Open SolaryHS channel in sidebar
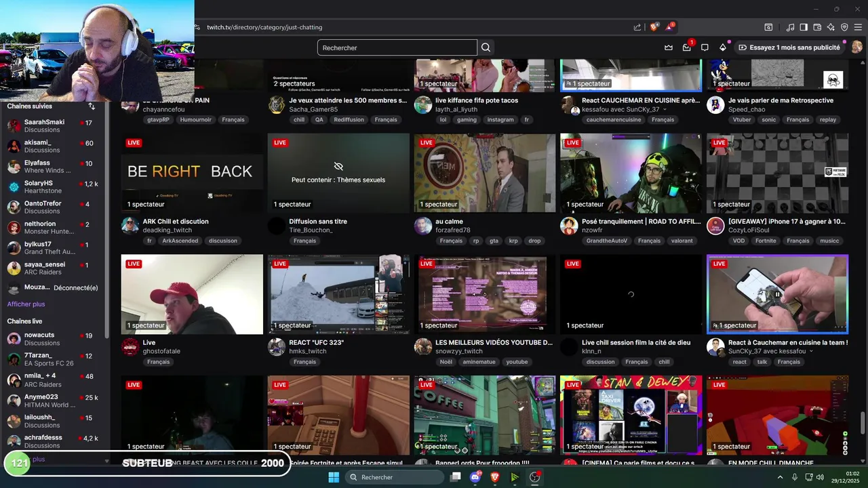Screen dimensions: 868x488 [x=54, y=187]
